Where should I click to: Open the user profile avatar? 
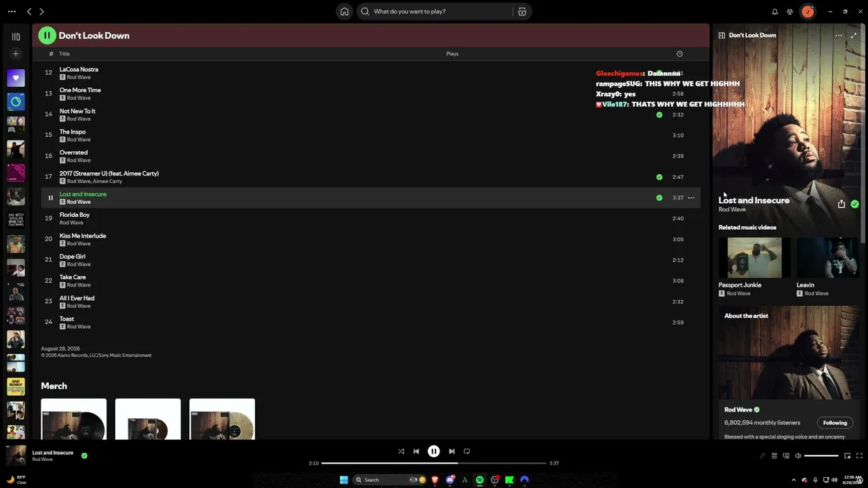808,12
